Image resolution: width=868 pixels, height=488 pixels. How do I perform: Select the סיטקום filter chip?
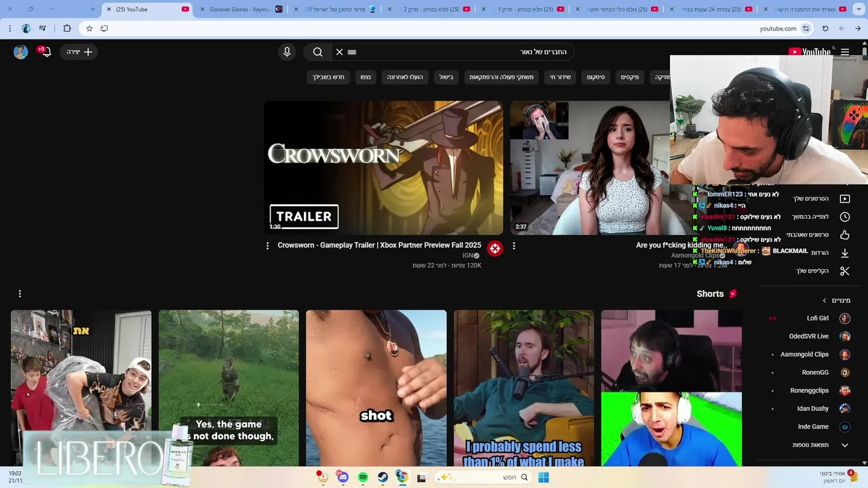(x=596, y=77)
